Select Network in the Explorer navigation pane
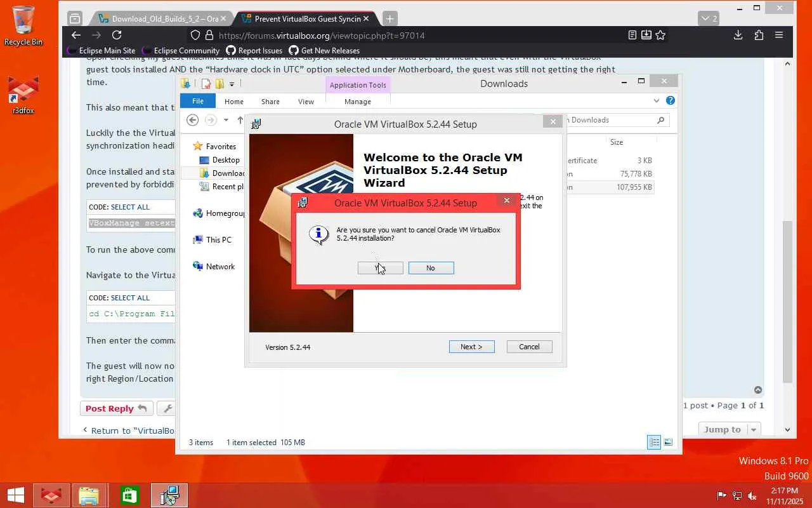 [220, 267]
